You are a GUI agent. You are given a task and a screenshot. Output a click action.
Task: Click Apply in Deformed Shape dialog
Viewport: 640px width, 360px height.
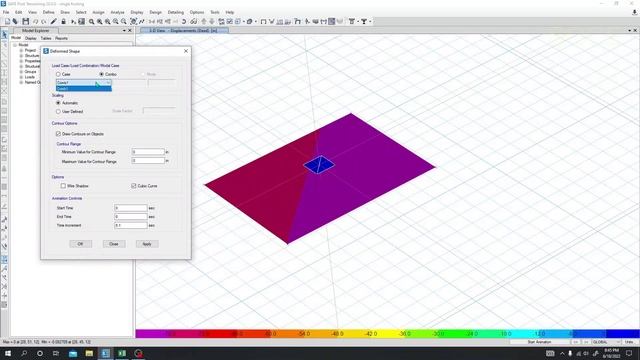pyautogui.click(x=147, y=244)
